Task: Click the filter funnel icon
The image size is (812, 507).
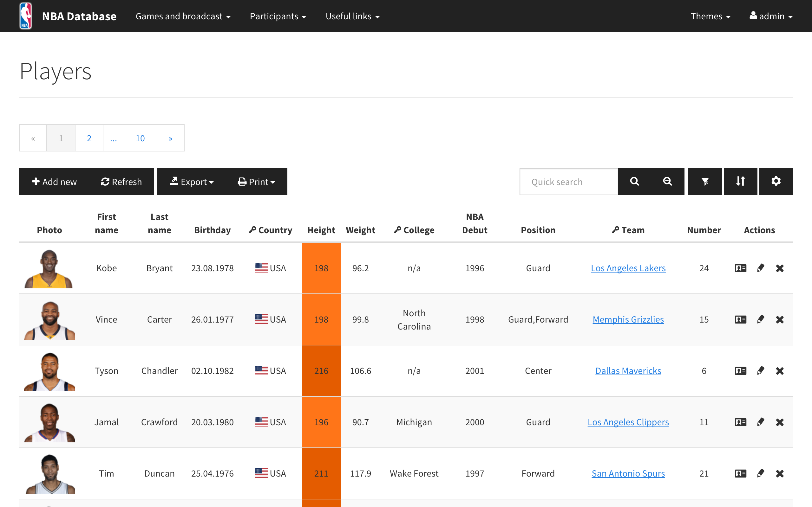Action: pyautogui.click(x=704, y=181)
